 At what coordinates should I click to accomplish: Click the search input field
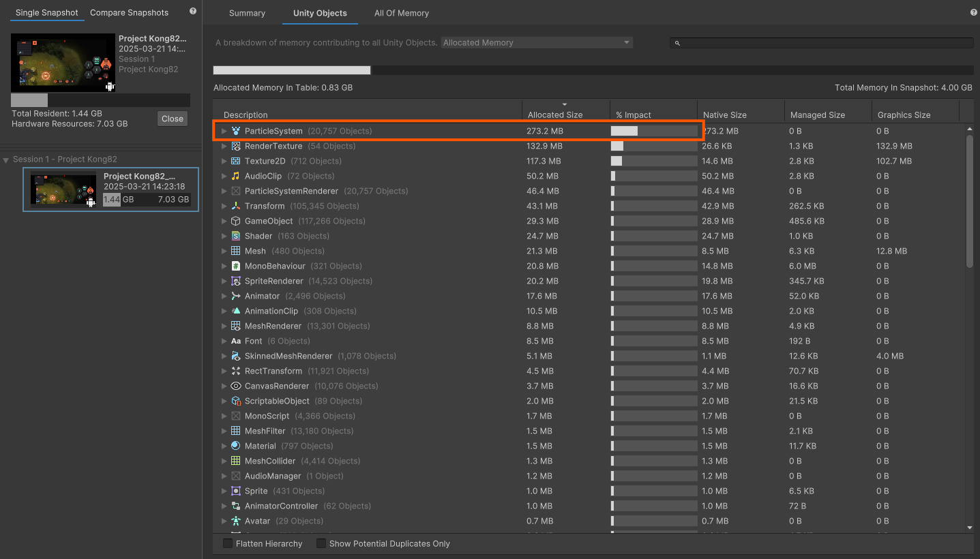[x=822, y=42]
